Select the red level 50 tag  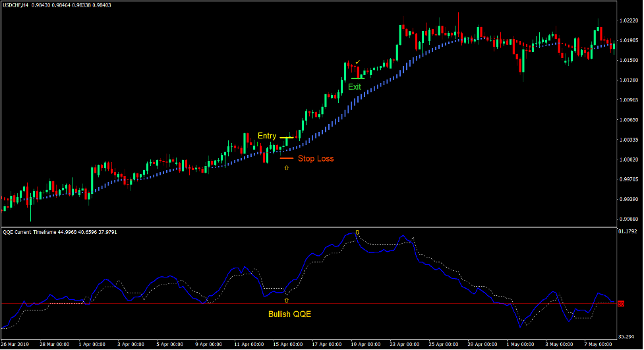pos(620,303)
